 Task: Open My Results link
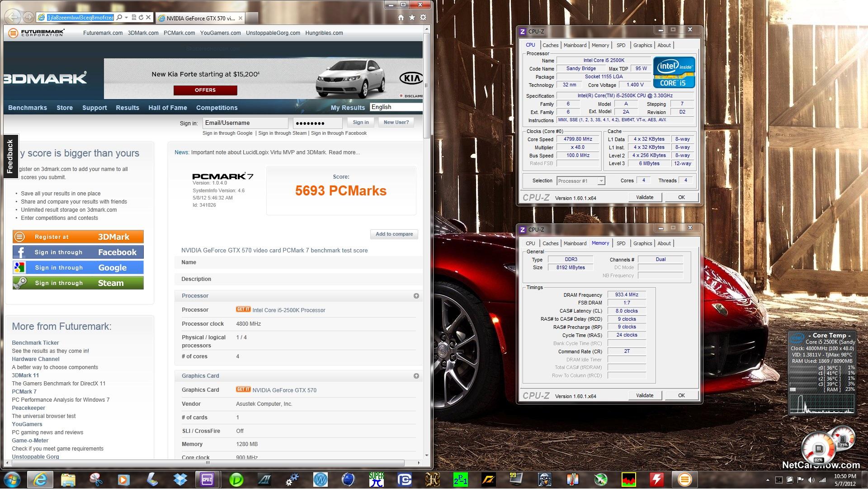point(348,108)
